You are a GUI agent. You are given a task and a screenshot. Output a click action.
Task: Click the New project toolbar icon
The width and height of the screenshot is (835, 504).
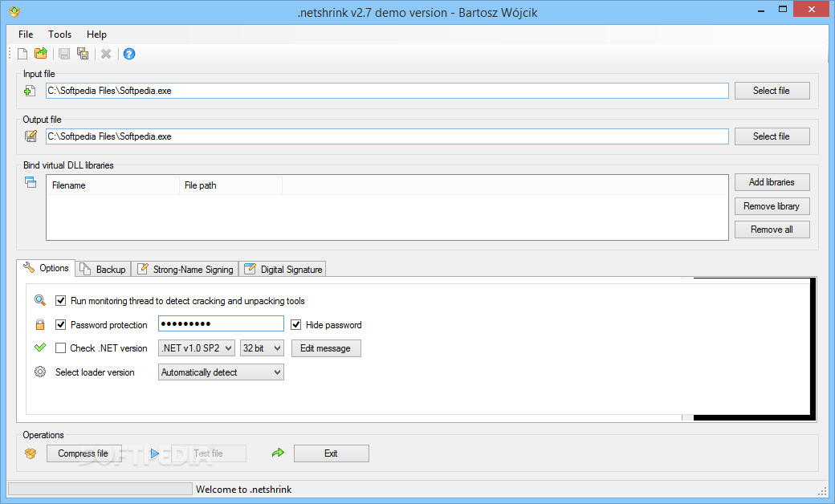(22, 54)
